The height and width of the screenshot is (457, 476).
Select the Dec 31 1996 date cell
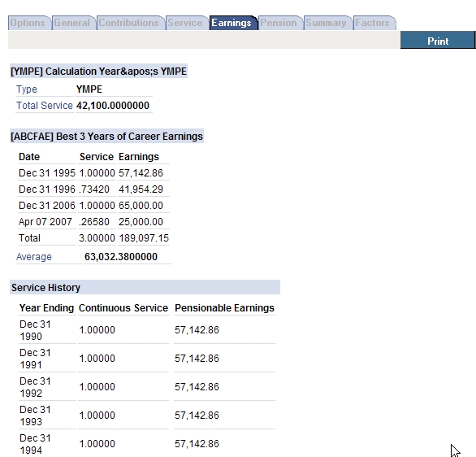(47, 189)
